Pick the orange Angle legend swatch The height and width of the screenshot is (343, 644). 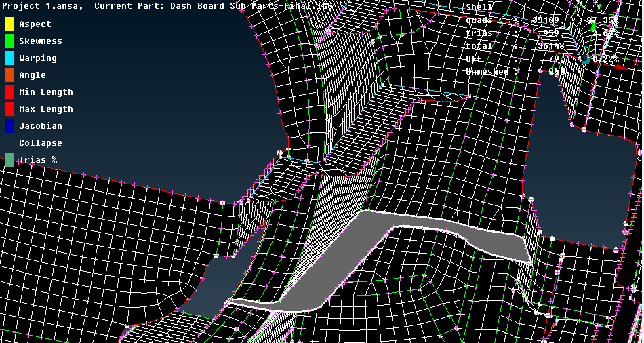[x=9, y=75]
